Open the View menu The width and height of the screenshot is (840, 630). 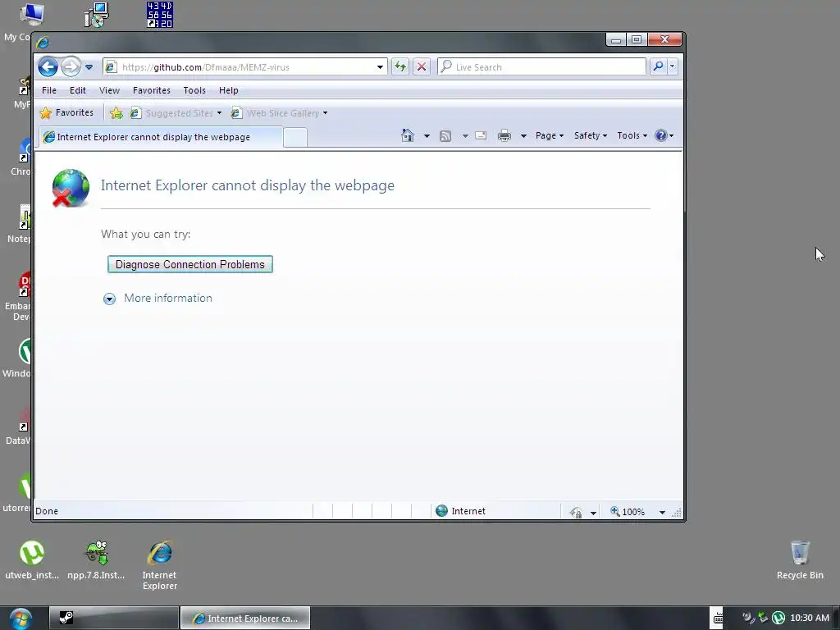click(x=109, y=90)
